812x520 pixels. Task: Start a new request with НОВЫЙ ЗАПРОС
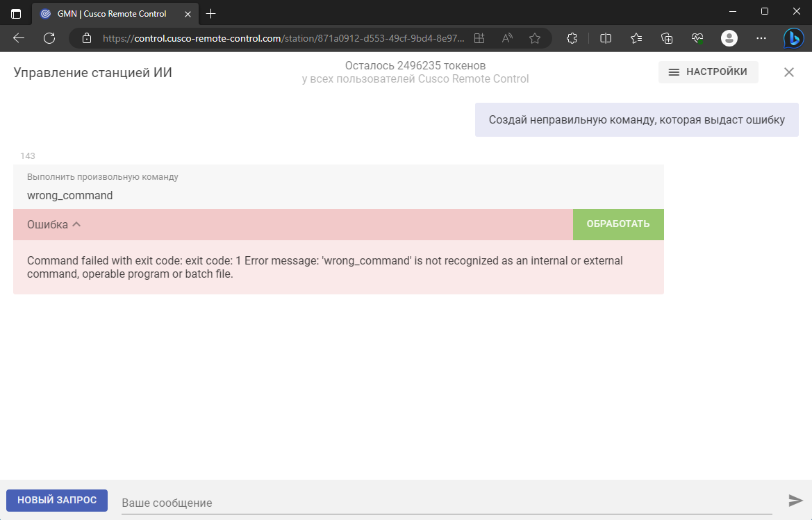57,501
